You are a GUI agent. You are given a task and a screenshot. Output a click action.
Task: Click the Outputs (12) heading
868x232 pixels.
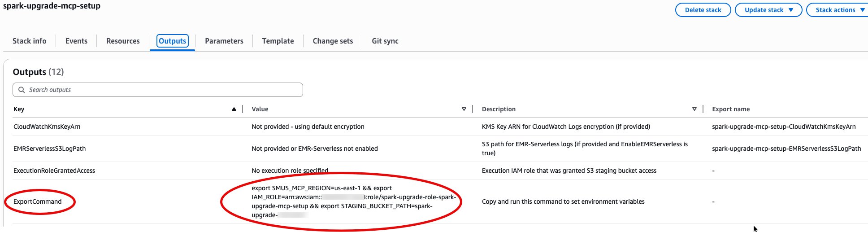point(38,72)
